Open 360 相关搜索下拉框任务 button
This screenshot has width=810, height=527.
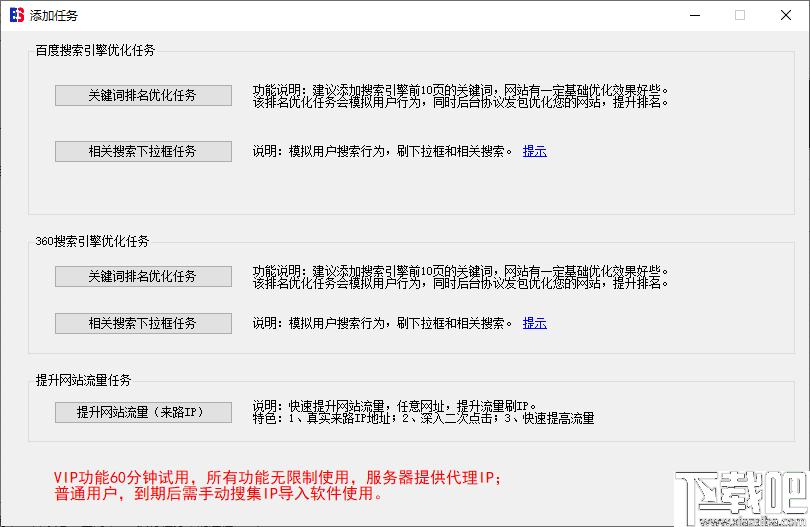(x=143, y=323)
